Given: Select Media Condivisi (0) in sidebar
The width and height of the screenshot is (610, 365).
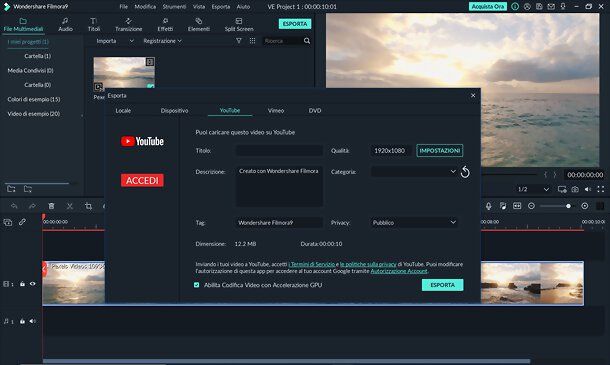Looking at the screenshot, I should click(30, 70).
